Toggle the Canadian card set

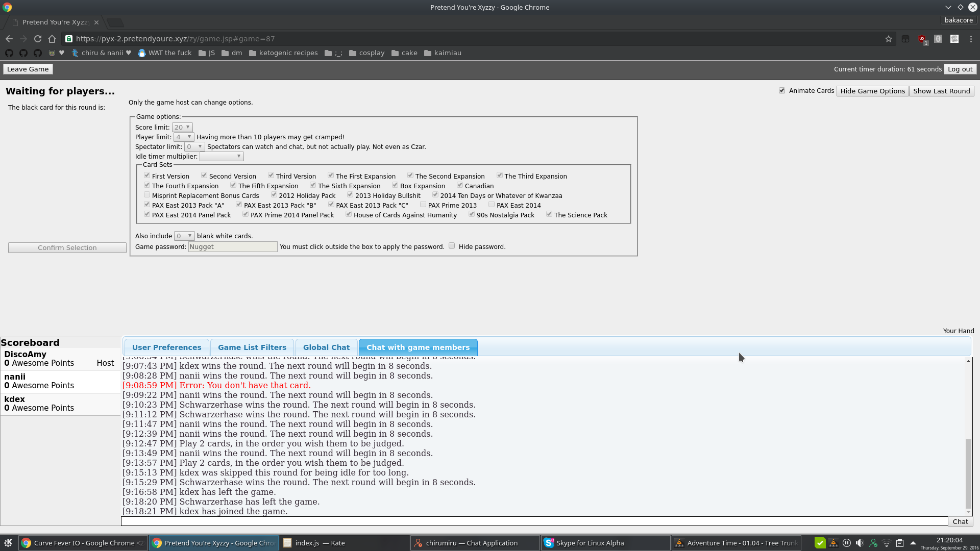pos(460,185)
